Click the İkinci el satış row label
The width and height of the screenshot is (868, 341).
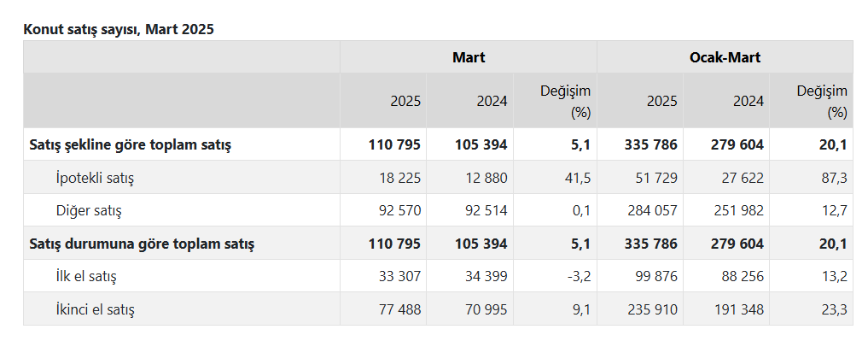click(95, 309)
